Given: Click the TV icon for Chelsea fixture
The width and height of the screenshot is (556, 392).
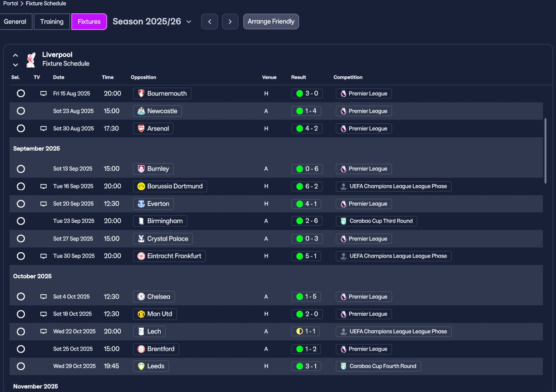Looking at the screenshot, I should pos(43,297).
